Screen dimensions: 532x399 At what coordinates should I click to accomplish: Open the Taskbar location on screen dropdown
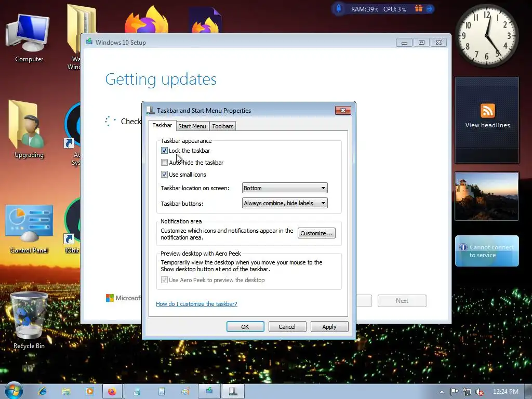[285, 188]
